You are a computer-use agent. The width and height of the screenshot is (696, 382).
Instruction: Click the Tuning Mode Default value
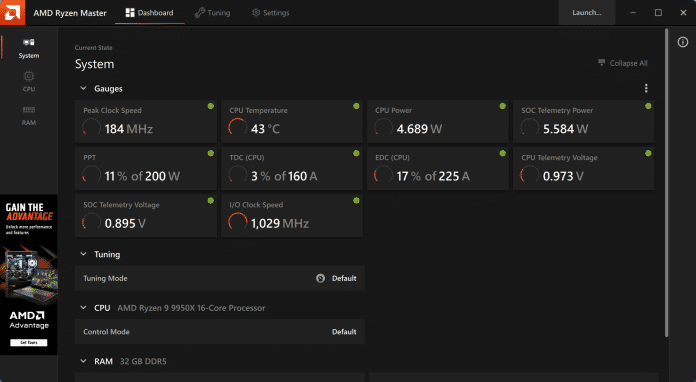pos(344,278)
